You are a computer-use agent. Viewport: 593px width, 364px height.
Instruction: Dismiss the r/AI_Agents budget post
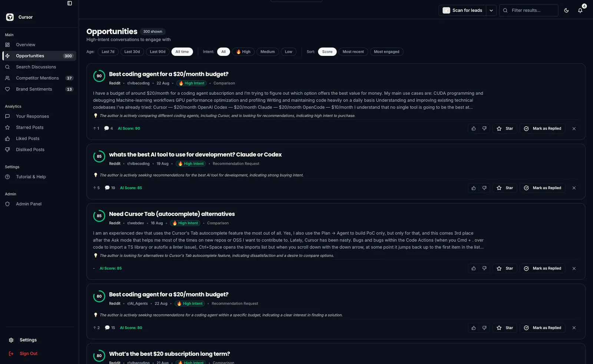click(x=574, y=328)
